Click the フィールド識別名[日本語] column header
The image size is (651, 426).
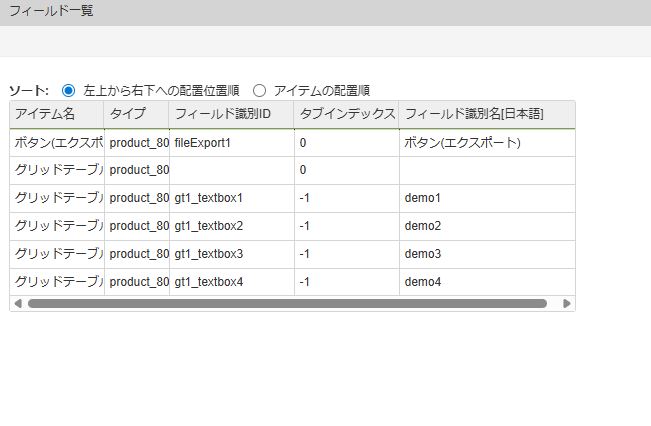point(485,114)
